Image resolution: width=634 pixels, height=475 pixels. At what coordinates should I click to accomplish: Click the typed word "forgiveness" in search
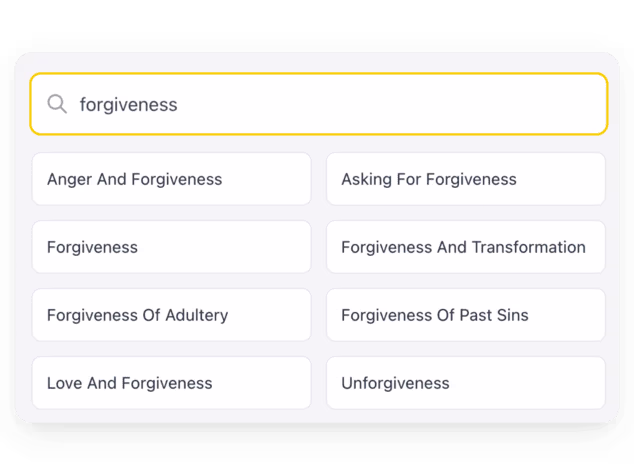pos(128,104)
